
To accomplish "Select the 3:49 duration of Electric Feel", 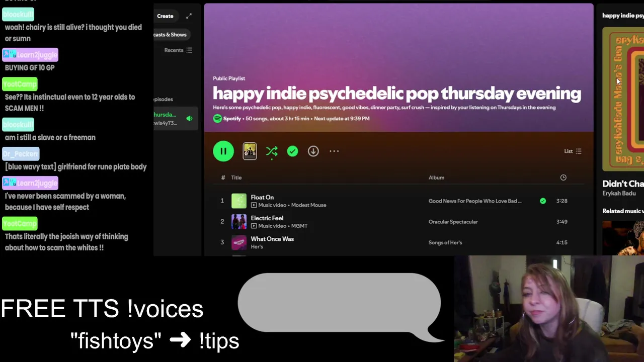I will point(562,222).
